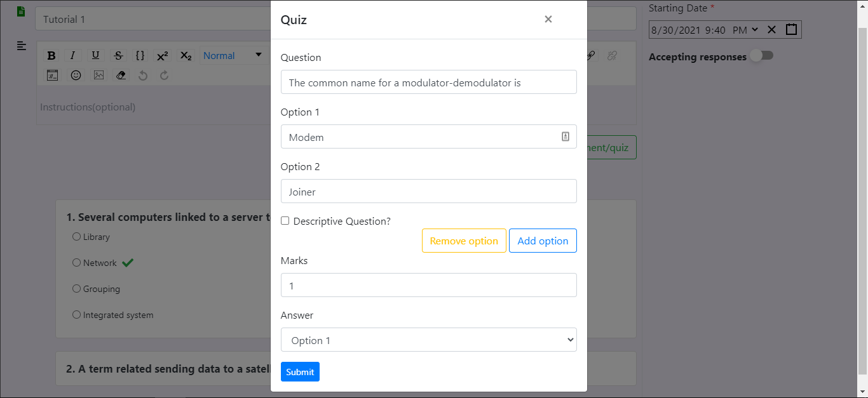Toggle bold formatting in editor toolbar
The height and width of the screenshot is (398, 868).
[51, 56]
